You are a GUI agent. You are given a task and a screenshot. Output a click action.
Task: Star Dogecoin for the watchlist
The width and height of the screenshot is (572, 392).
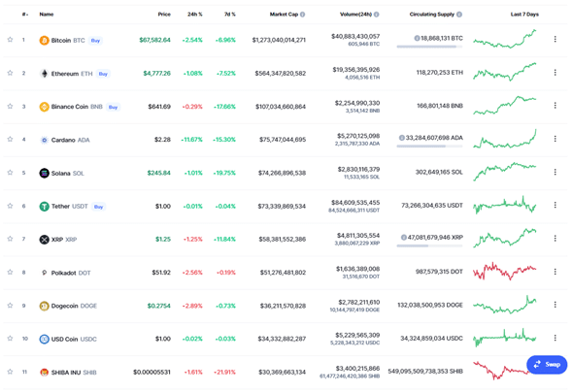pyautogui.click(x=11, y=306)
